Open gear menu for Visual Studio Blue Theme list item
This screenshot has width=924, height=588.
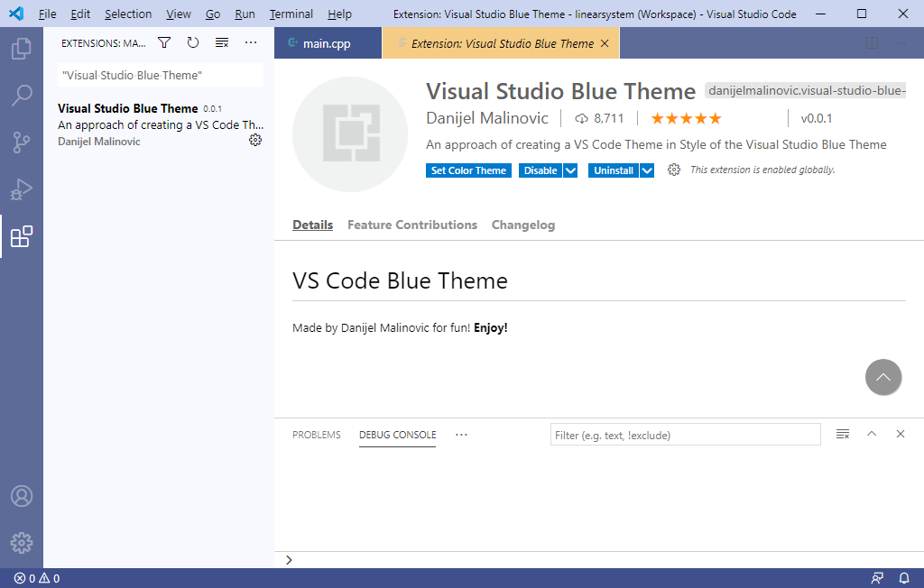click(x=255, y=140)
